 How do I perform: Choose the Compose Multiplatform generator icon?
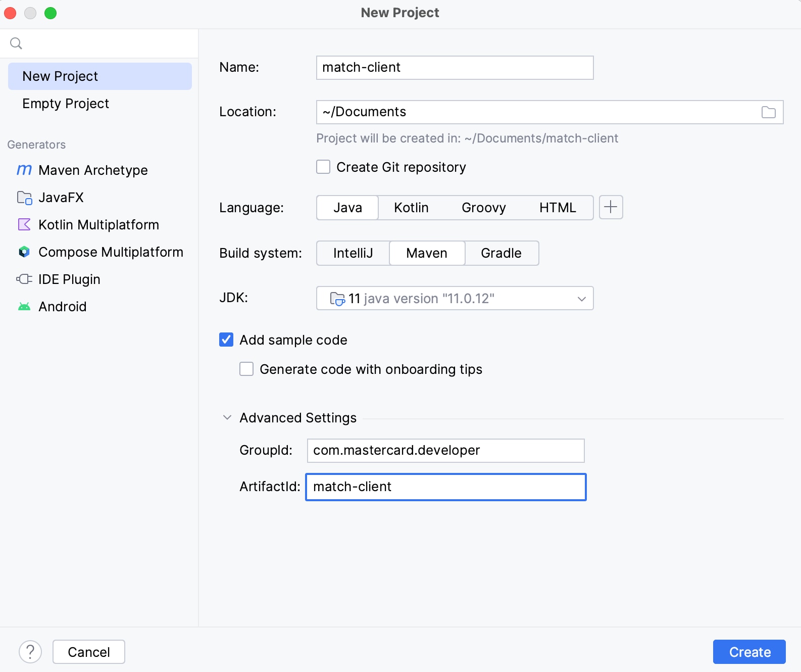24,252
